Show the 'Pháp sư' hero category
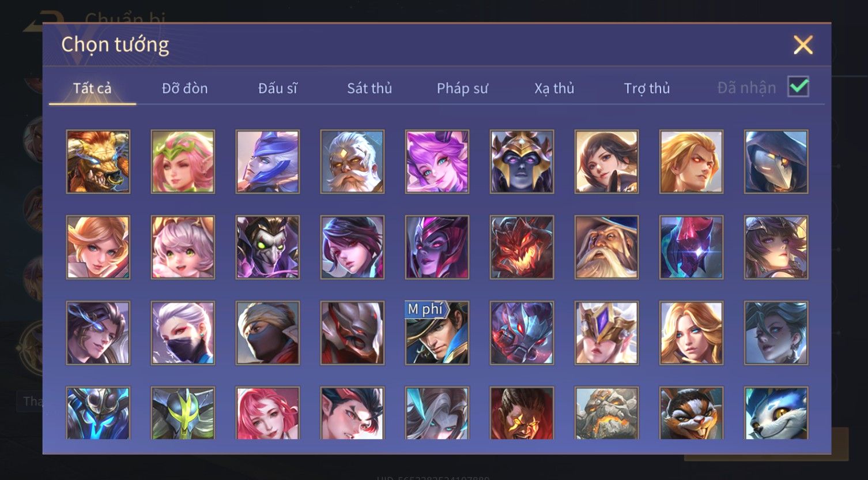This screenshot has width=868, height=480. (462, 88)
